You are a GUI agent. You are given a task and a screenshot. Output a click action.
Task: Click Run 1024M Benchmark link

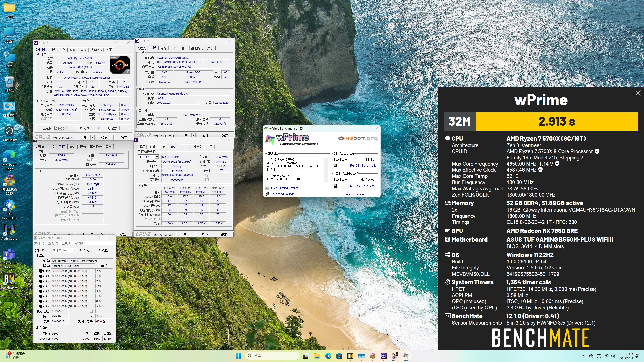point(361,186)
